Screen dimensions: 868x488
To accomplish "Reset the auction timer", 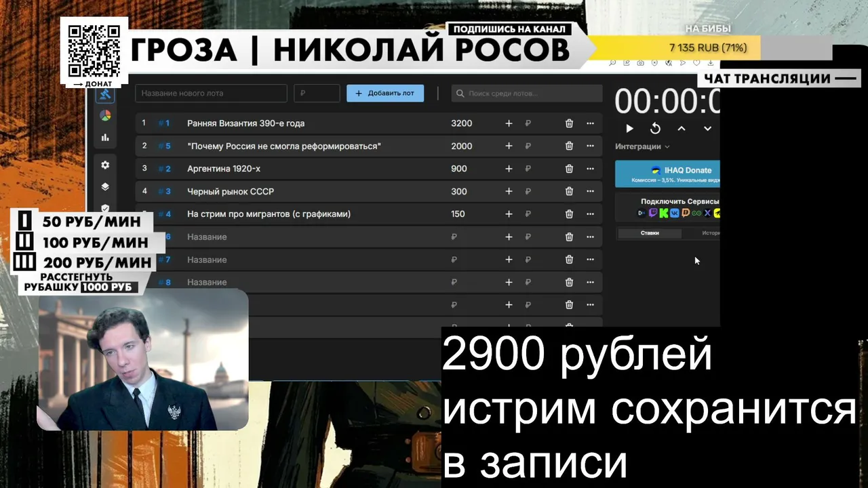I will click(x=655, y=128).
